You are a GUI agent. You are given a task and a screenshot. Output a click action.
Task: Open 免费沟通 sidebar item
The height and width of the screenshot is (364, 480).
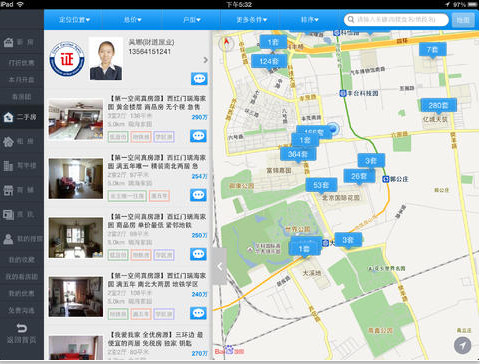22,311
